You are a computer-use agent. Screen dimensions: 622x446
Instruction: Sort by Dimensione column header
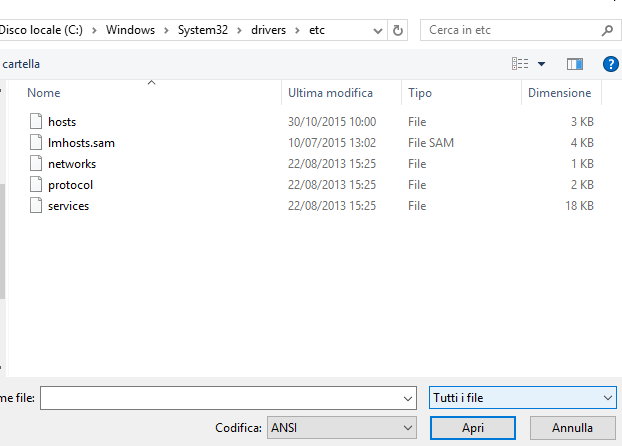[559, 93]
